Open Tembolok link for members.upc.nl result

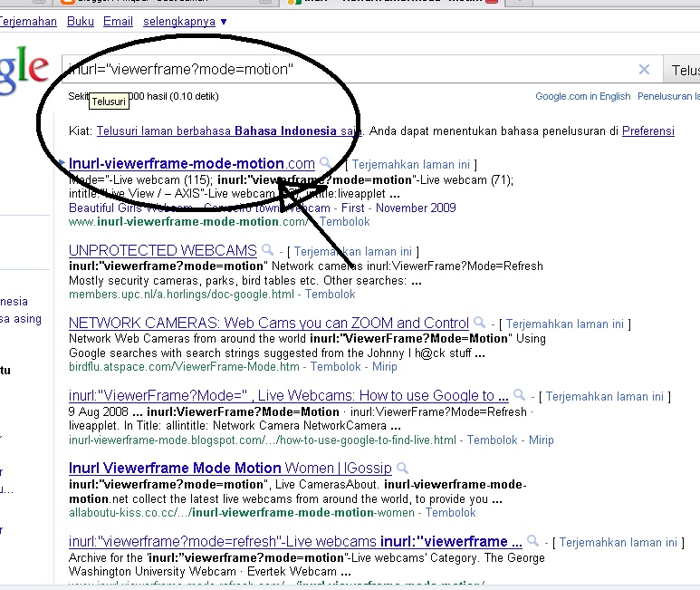[x=330, y=294]
